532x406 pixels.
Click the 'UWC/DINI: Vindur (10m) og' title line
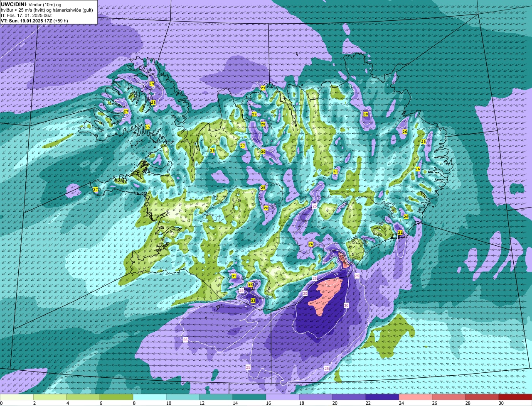pos(31,4)
